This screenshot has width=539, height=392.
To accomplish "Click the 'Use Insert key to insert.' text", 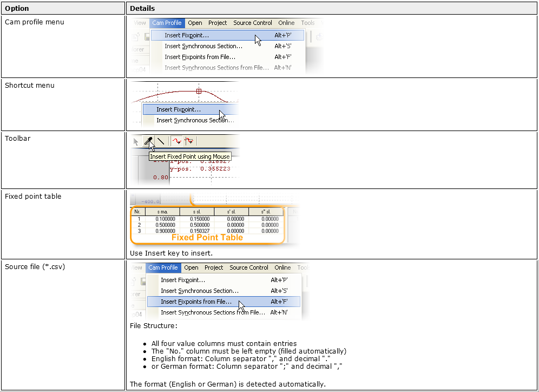I will pyautogui.click(x=171, y=253).
